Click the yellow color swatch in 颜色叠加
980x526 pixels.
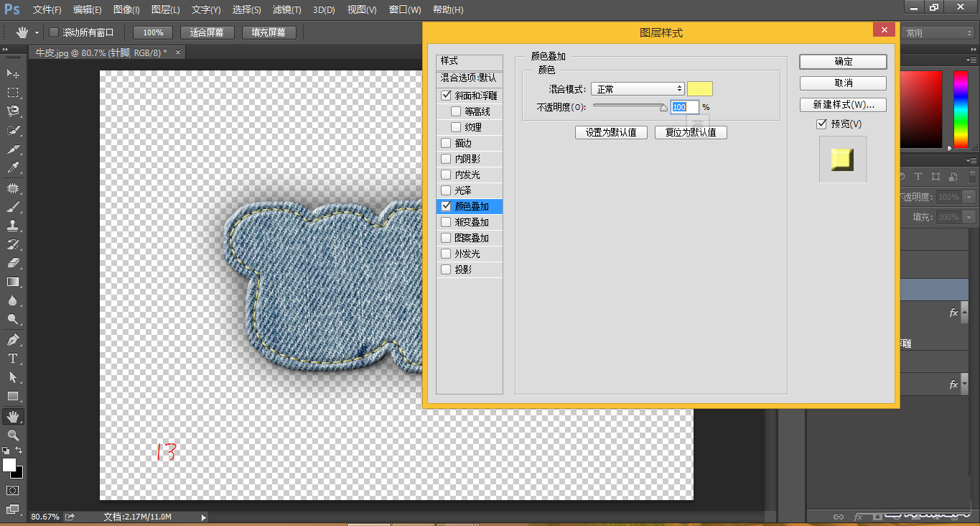(700, 88)
